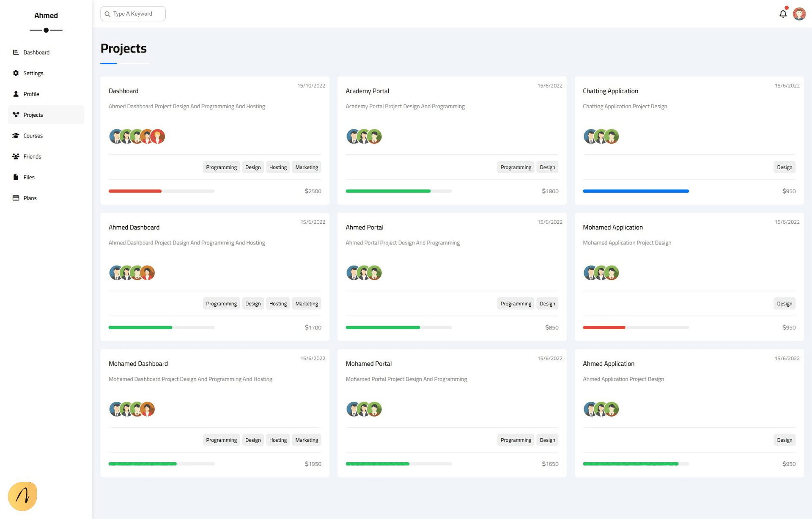The image size is (812, 519).
Task: Click the blue progress bar on Chatting Application
Action: point(636,191)
